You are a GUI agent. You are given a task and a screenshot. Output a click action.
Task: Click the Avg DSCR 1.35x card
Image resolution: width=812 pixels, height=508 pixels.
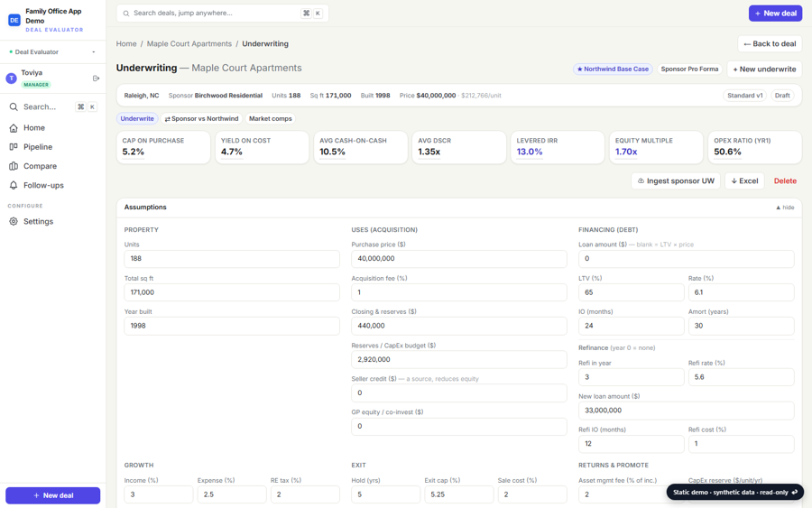tap(459, 147)
